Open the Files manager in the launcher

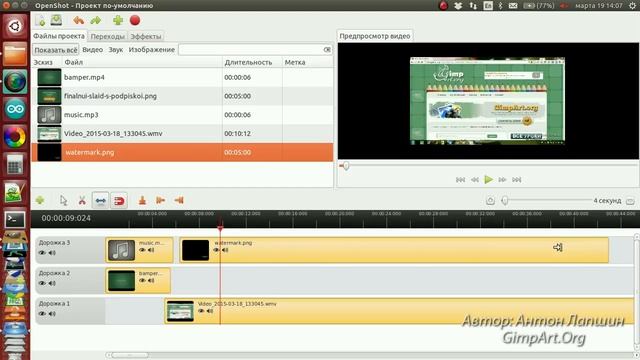(x=15, y=54)
